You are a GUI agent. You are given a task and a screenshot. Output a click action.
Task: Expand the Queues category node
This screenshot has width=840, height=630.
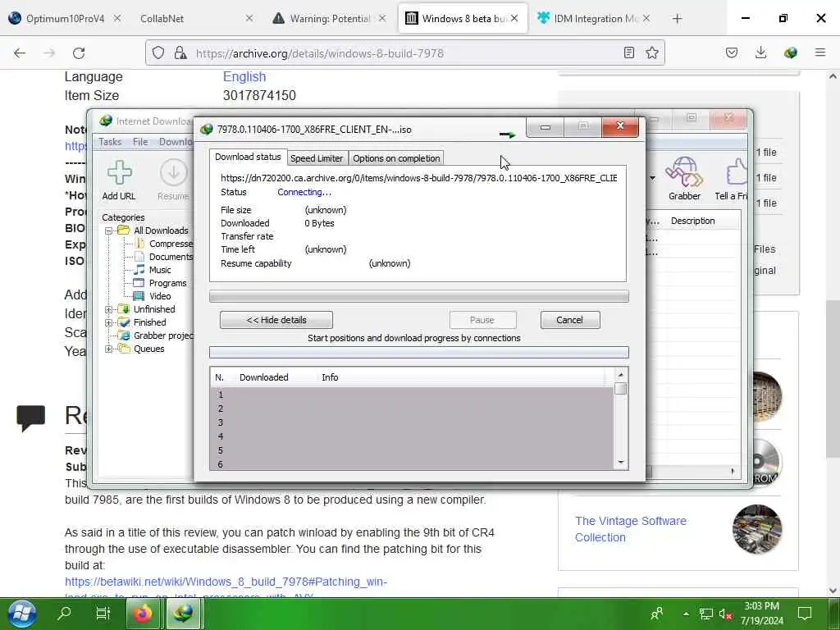(x=109, y=349)
